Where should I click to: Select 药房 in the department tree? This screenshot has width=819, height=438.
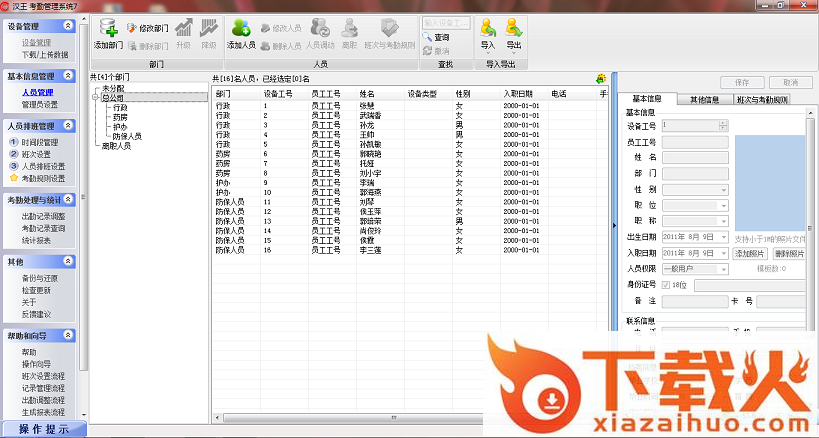(120, 117)
